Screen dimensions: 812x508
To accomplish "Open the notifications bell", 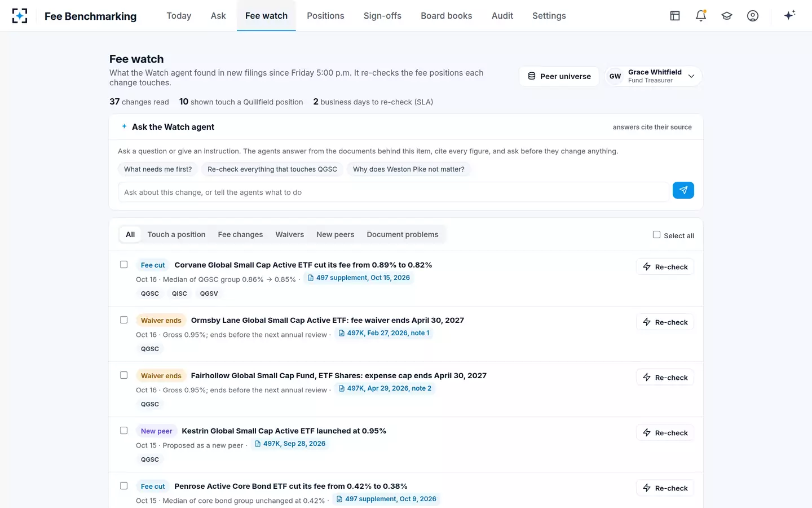I will coord(701,16).
